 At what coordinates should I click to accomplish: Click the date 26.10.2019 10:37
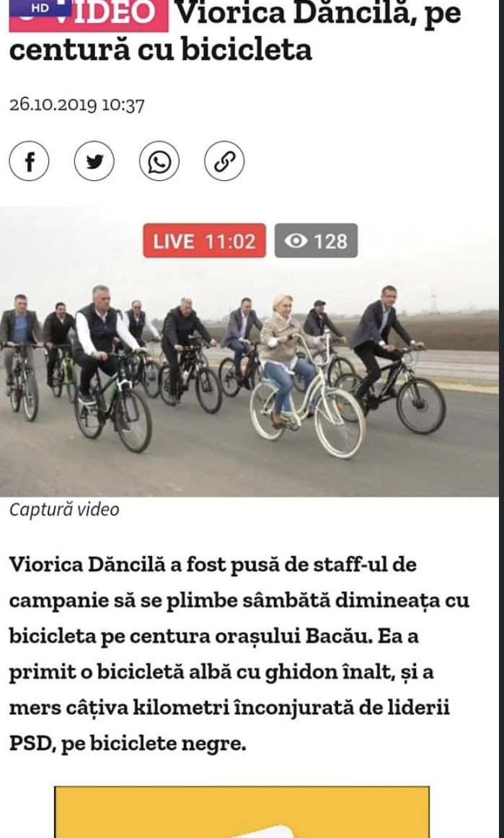[76, 105]
